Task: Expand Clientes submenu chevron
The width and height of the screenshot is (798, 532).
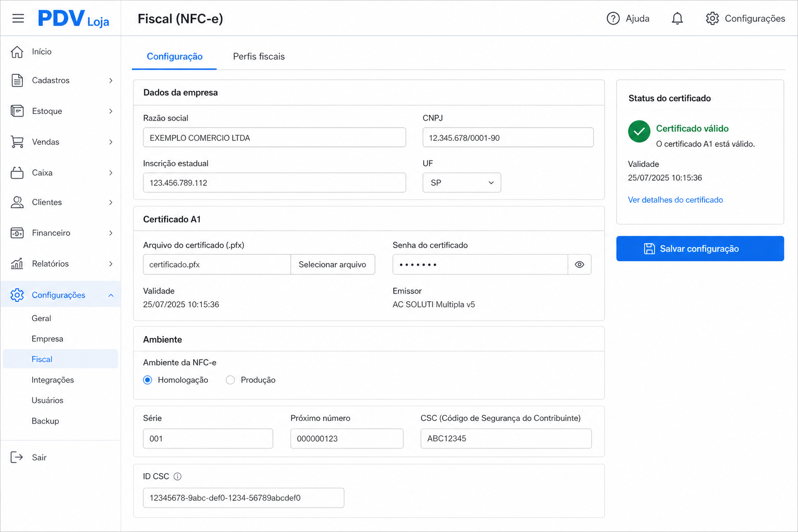Action: (x=111, y=202)
